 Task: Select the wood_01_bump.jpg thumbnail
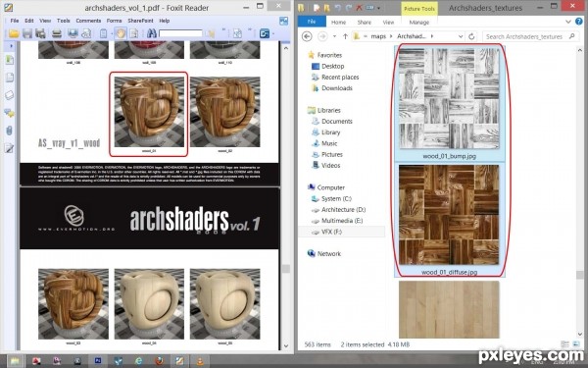(x=449, y=98)
